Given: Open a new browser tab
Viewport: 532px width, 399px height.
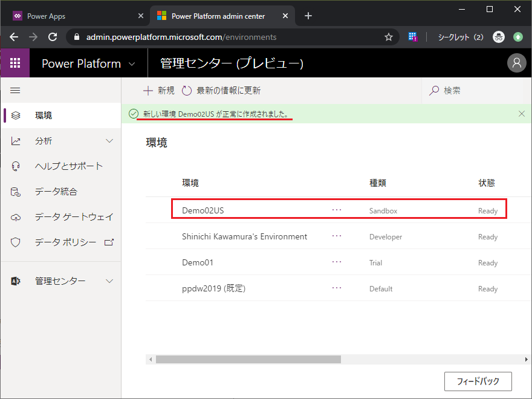Looking at the screenshot, I should tap(308, 16).
